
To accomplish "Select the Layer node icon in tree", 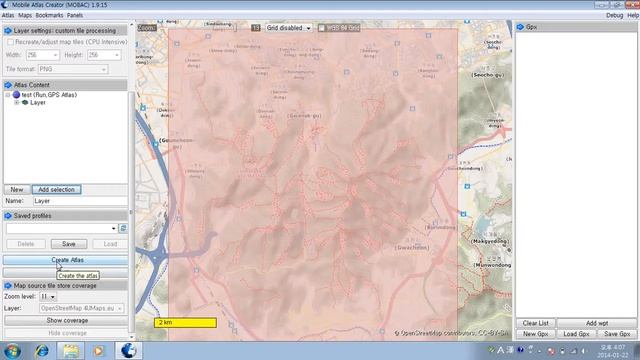I will 25,102.
